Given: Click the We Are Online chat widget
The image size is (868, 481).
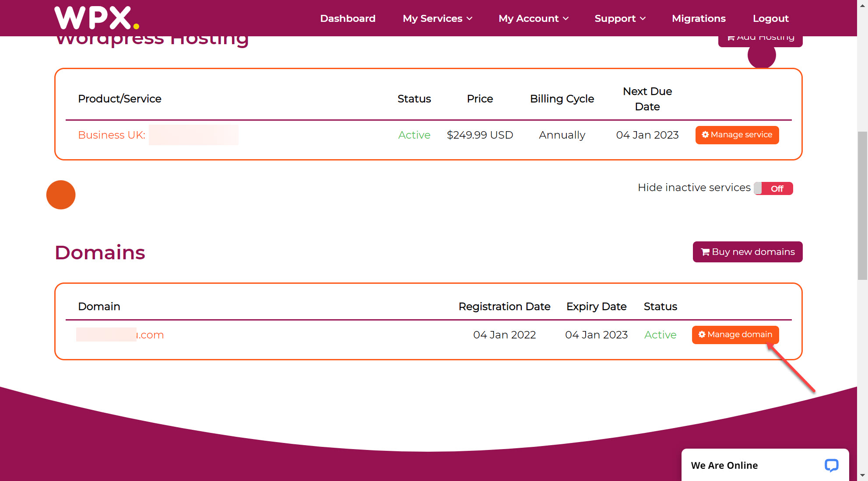Looking at the screenshot, I should click(x=724, y=465).
